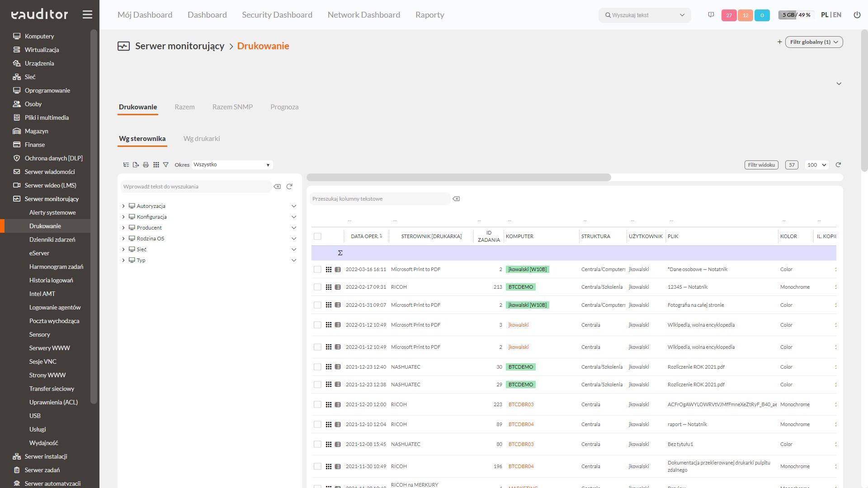Clear the column text search field

click(456, 199)
